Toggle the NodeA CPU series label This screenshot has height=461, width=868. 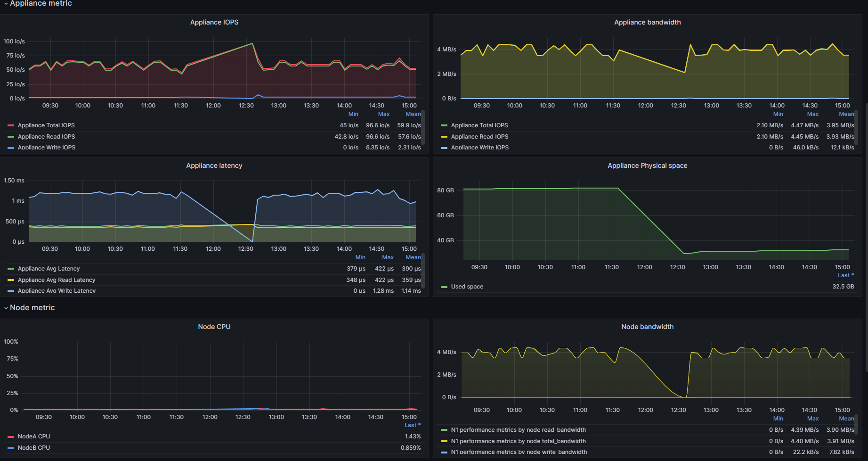point(34,436)
